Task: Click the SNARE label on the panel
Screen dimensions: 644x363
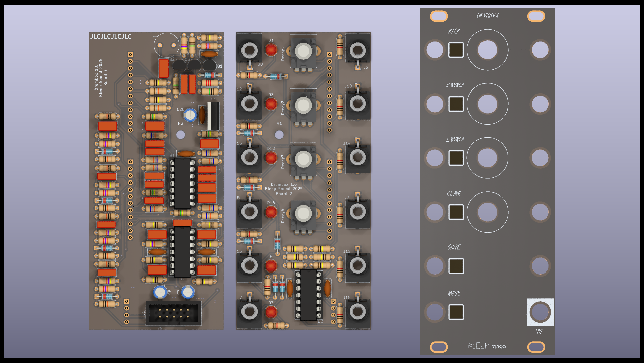Action: click(454, 247)
